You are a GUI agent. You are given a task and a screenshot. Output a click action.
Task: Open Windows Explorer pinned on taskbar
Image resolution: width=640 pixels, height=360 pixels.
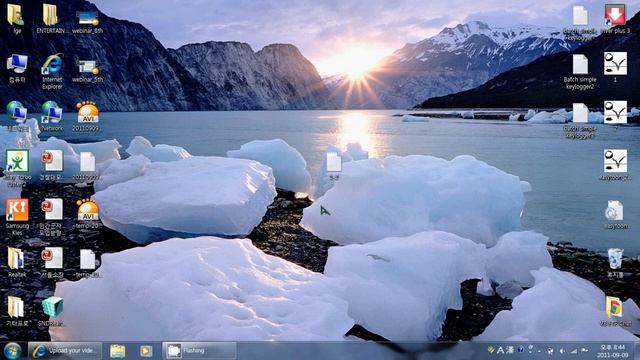coord(118,351)
